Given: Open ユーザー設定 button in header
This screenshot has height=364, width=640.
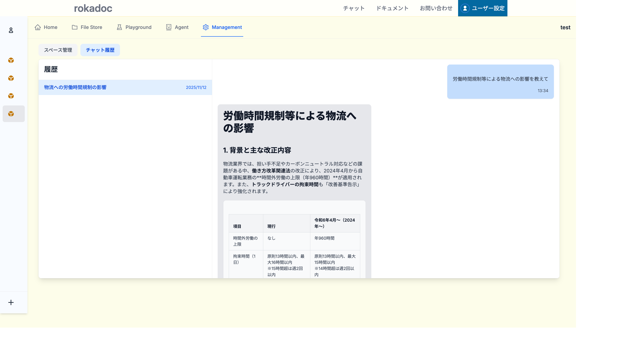Looking at the screenshot, I should point(482,8).
